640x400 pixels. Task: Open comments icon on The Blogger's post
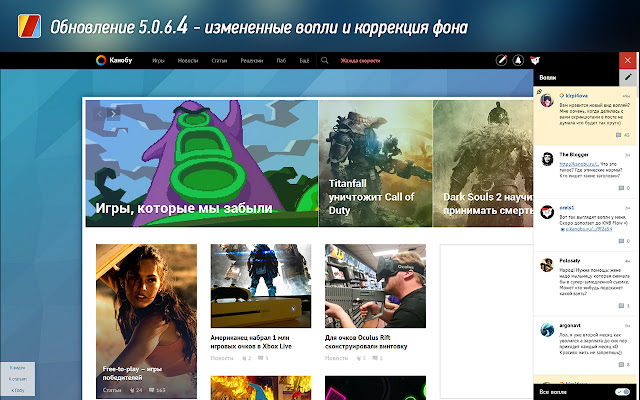[x=621, y=188]
